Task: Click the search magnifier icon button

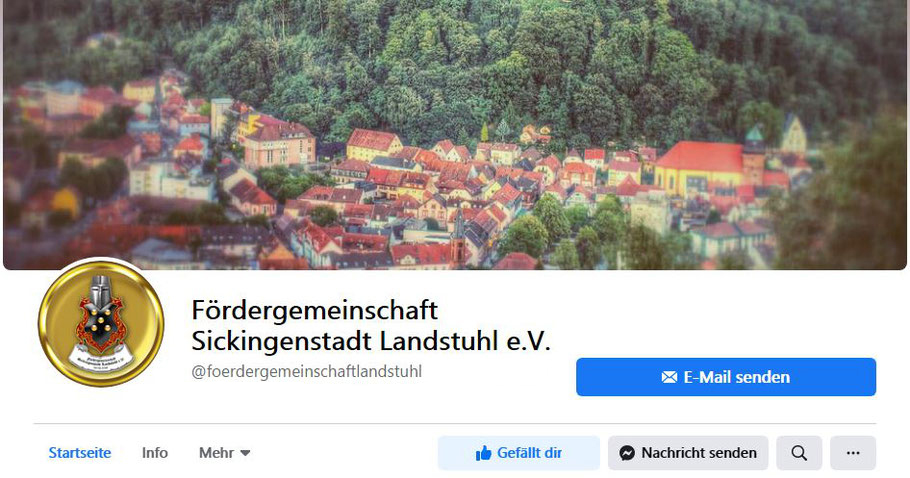Action: pos(799,453)
